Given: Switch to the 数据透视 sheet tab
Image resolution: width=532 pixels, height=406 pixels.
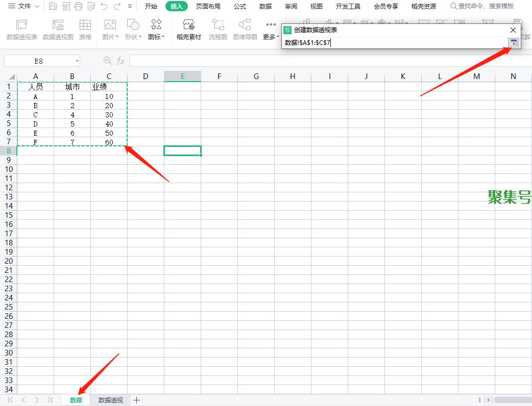Looking at the screenshot, I should pyautogui.click(x=111, y=400).
